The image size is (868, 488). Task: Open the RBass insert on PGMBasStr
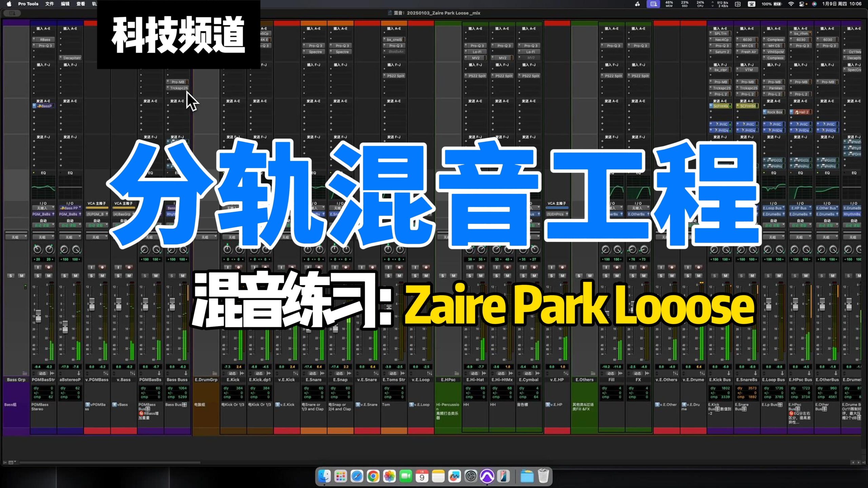coord(43,40)
